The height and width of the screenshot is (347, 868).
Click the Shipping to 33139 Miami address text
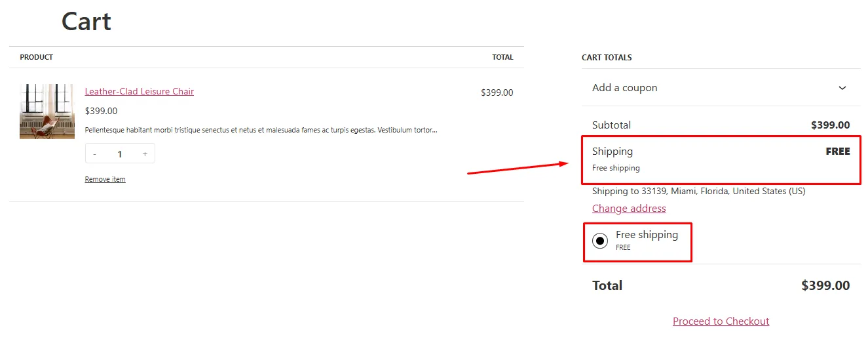click(x=699, y=192)
